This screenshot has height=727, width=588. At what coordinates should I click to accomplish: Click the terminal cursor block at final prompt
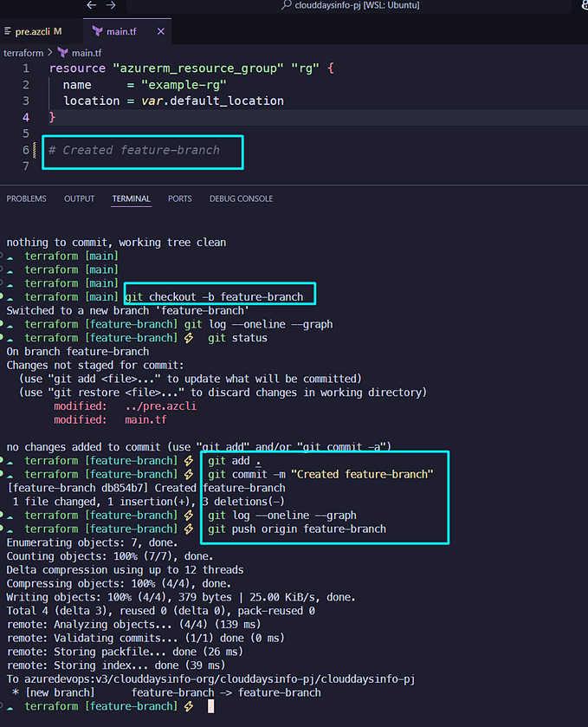point(210,706)
